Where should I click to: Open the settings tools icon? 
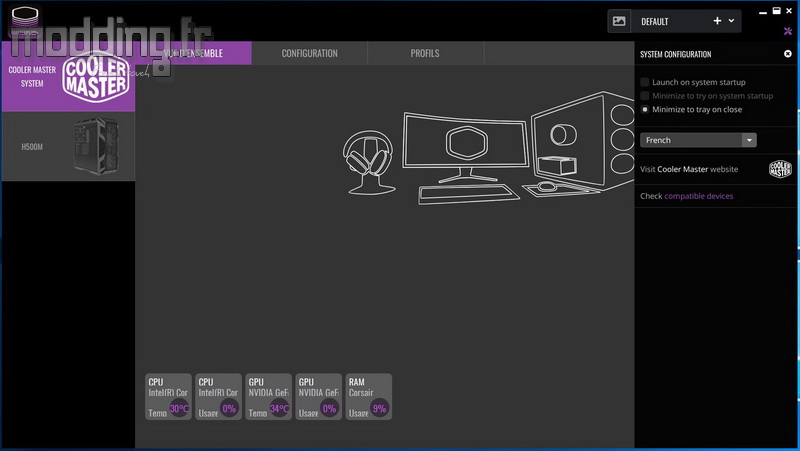coord(788,31)
